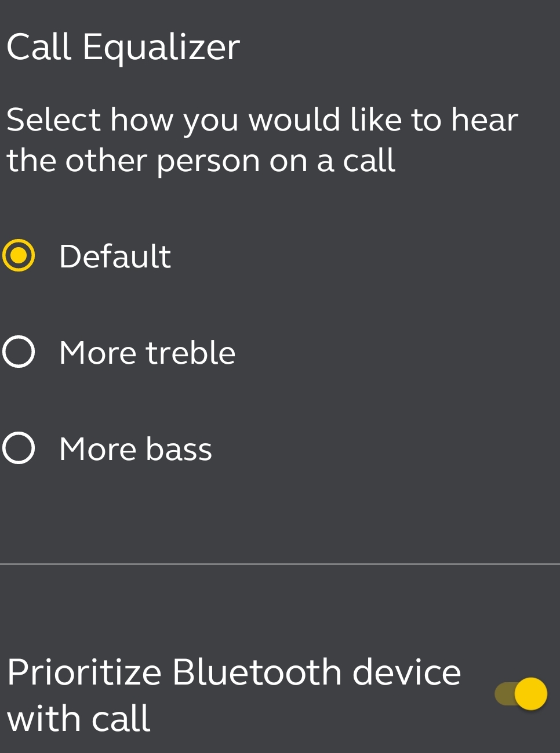Image resolution: width=560 pixels, height=753 pixels.
Task: Click the More bass text label
Action: (x=136, y=449)
